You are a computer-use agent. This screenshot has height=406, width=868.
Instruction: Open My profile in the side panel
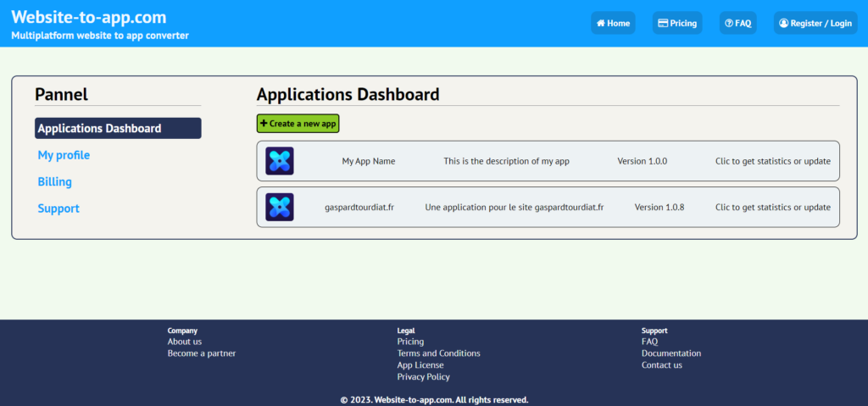64,155
